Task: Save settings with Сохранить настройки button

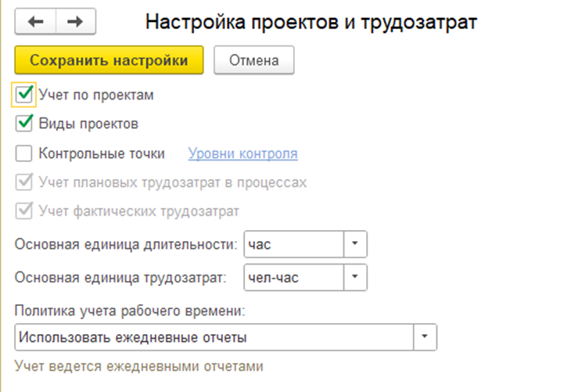Action: point(109,60)
